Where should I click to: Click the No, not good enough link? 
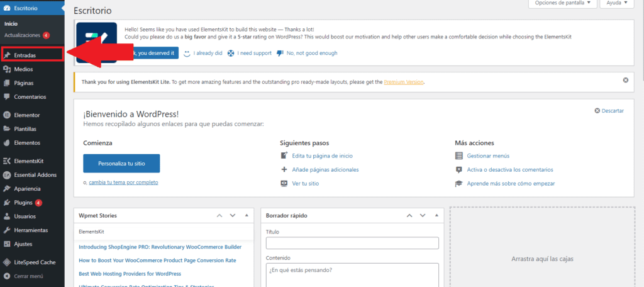[x=312, y=53]
